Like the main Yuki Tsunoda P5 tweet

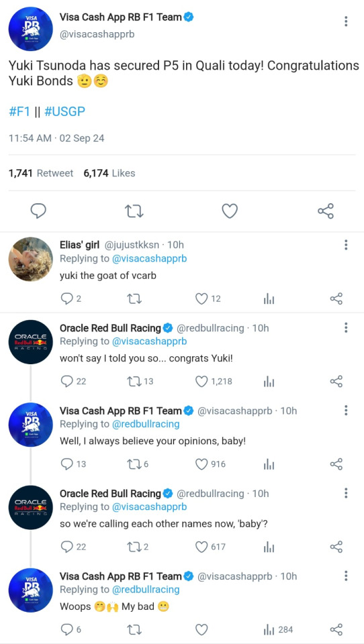pyautogui.click(x=230, y=211)
